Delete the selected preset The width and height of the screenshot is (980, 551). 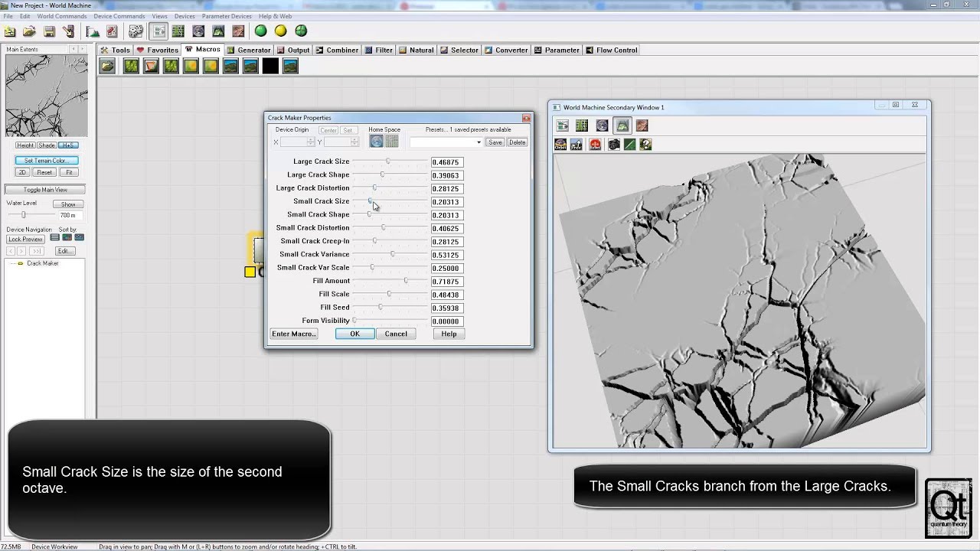coord(518,142)
